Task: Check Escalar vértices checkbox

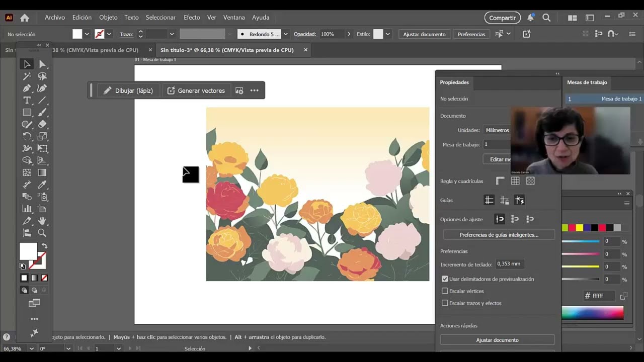Action: coord(445,291)
